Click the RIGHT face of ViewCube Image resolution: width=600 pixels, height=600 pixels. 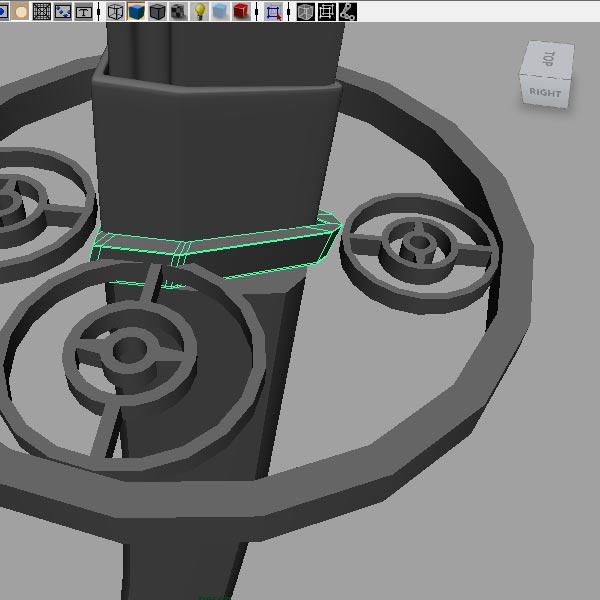pos(545,92)
